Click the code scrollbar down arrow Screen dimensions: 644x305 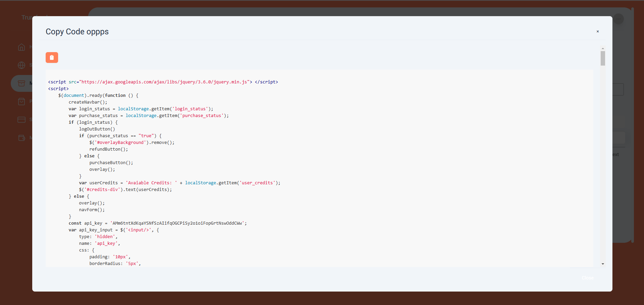[x=603, y=264]
